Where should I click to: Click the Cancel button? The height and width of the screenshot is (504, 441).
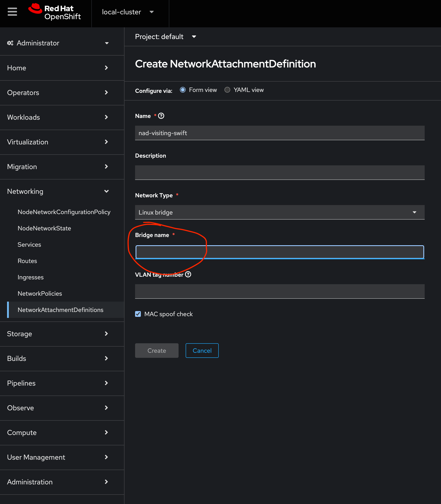pos(202,350)
